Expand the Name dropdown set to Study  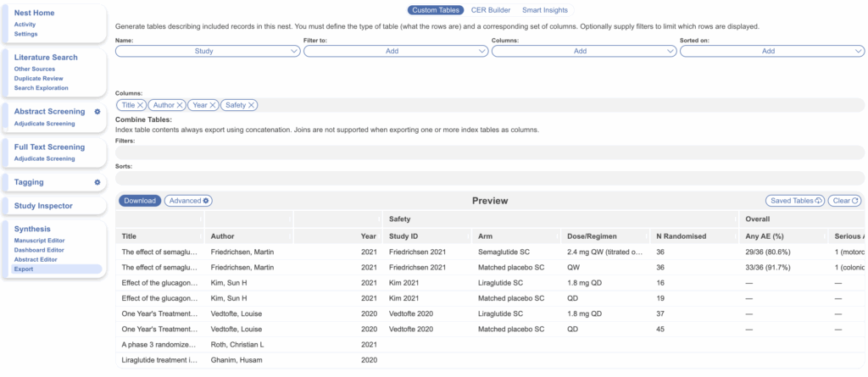tap(208, 51)
